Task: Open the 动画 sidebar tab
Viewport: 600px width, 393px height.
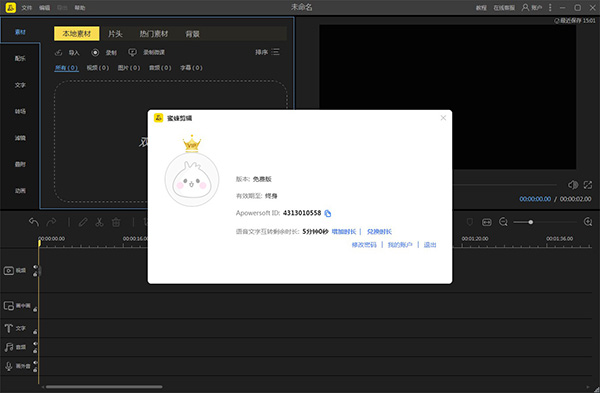Action: 20,191
